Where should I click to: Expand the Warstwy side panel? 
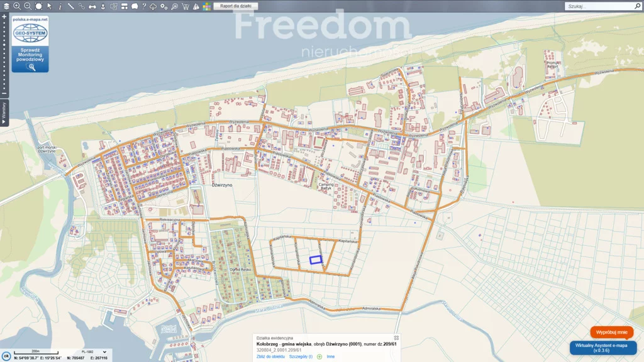pos(4,112)
